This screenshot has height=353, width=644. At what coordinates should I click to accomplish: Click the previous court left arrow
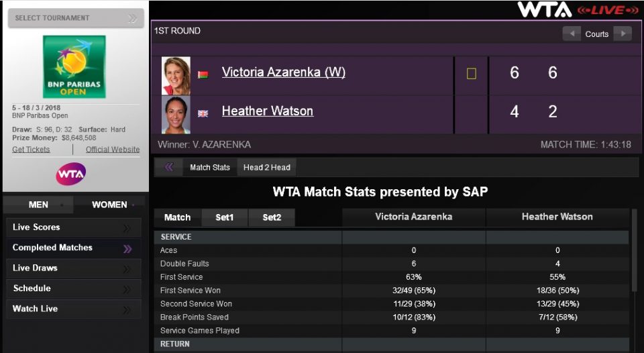tap(572, 34)
